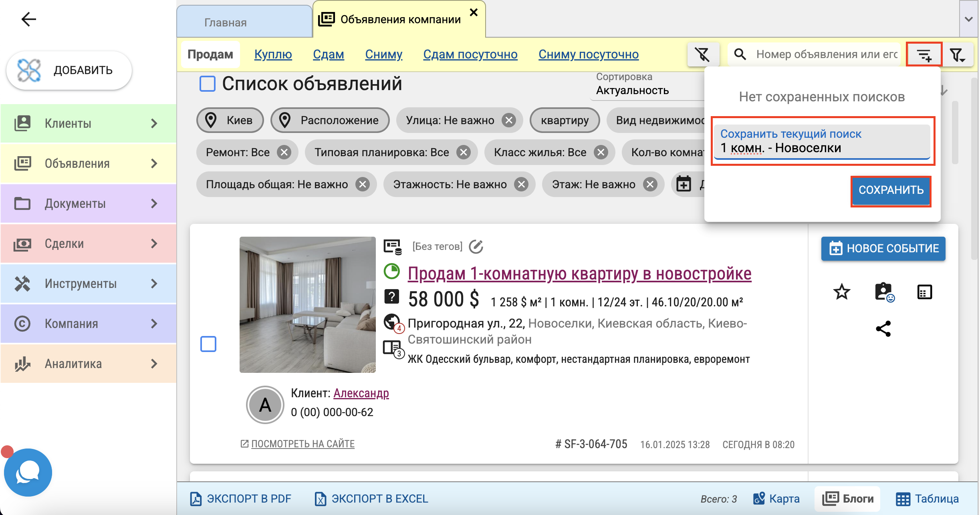Open client Александр link
Viewport: 980px width, 515px height.
point(361,393)
